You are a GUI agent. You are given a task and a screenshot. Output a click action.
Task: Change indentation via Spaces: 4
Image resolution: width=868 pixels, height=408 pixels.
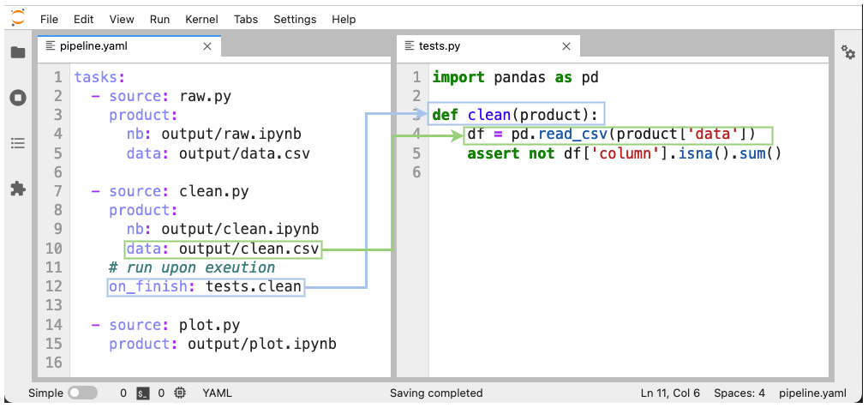739,393
